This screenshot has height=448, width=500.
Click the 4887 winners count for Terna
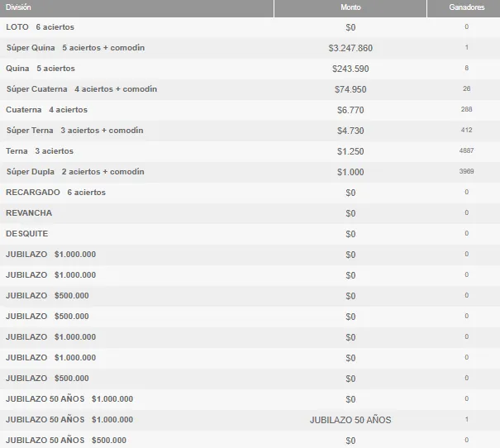click(x=466, y=151)
